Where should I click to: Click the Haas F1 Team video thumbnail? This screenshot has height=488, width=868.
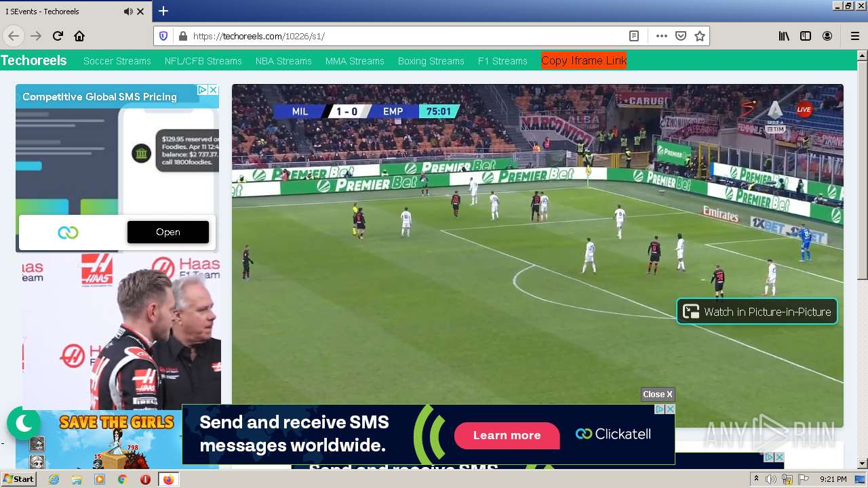[x=121, y=331]
